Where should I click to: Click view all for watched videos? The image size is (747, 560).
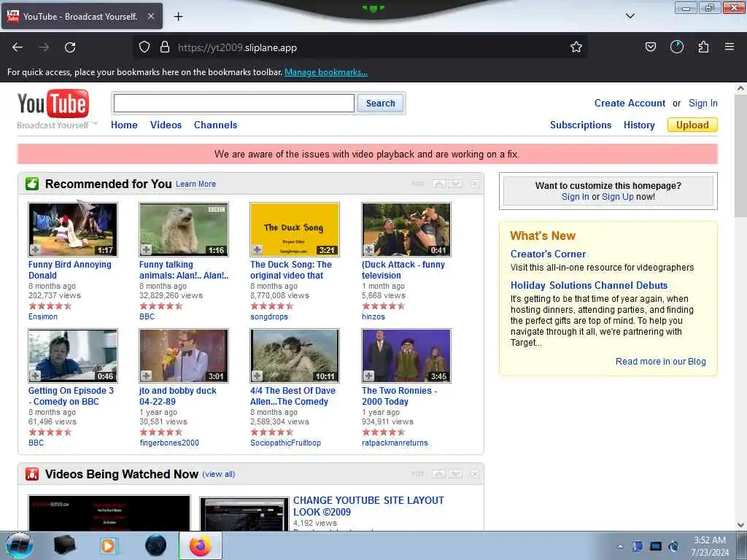(219, 474)
